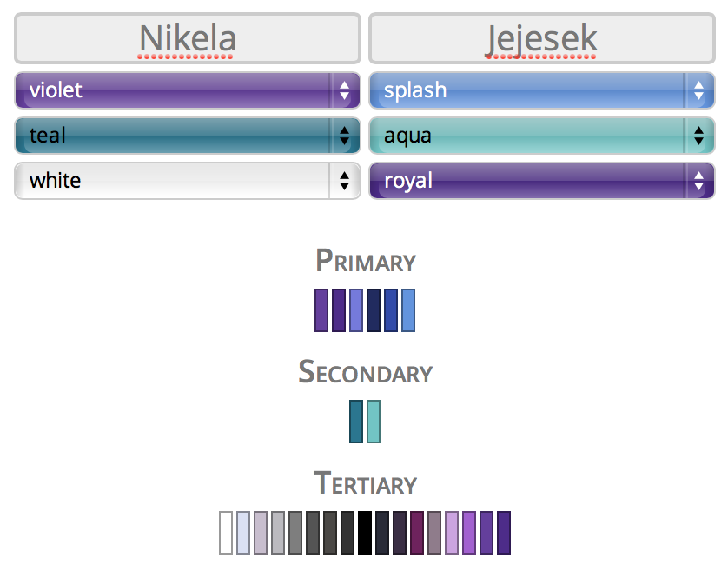Click the Jejesek name field

tap(541, 38)
